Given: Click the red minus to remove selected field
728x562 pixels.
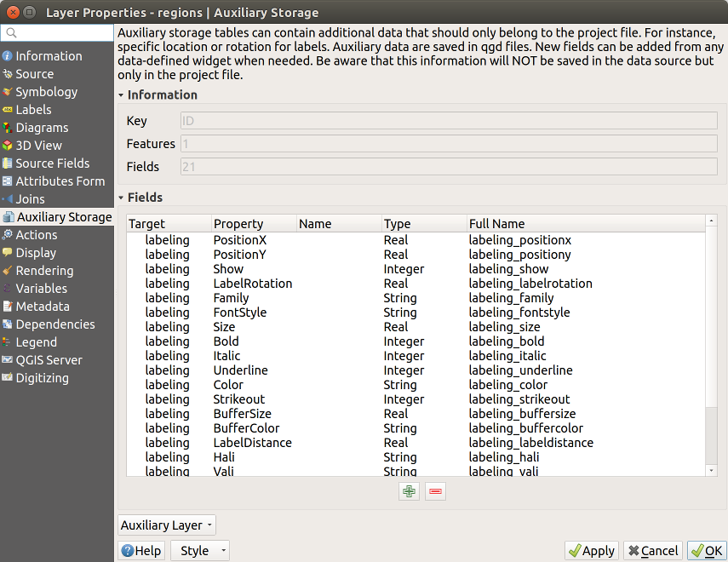Looking at the screenshot, I should click(435, 491).
